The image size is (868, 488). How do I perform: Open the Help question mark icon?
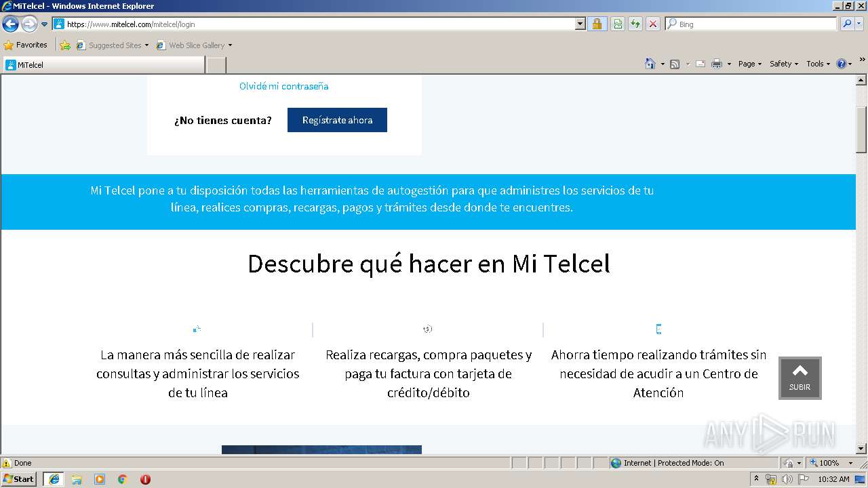click(x=842, y=64)
